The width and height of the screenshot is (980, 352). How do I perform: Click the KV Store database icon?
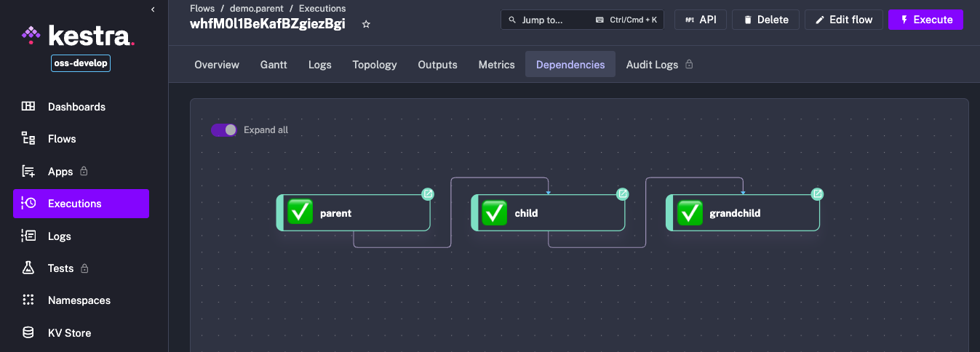[x=28, y=332]
